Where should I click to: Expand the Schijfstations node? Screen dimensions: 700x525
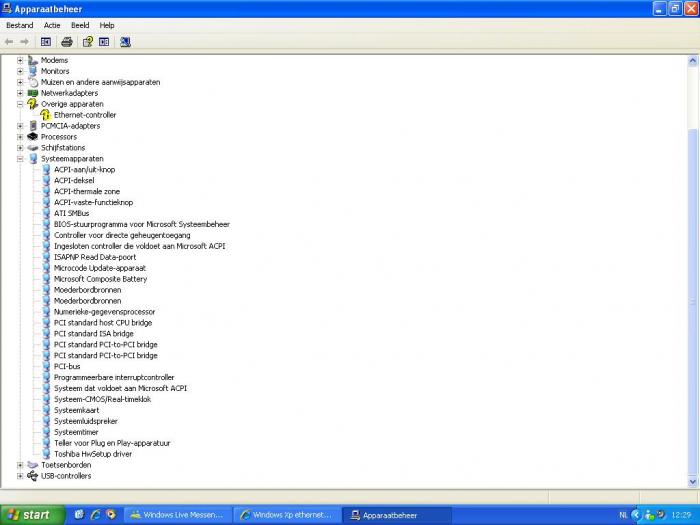tap(20, 148)
